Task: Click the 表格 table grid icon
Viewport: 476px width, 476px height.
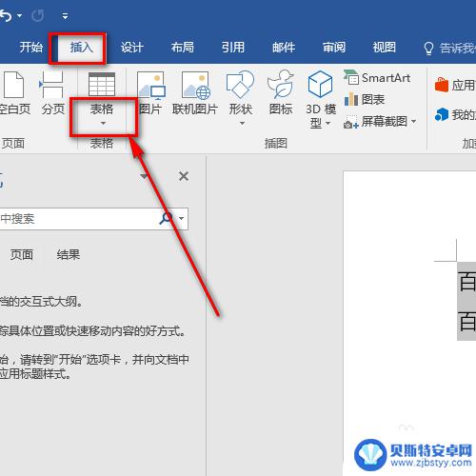Action: (x=102, y=85)
